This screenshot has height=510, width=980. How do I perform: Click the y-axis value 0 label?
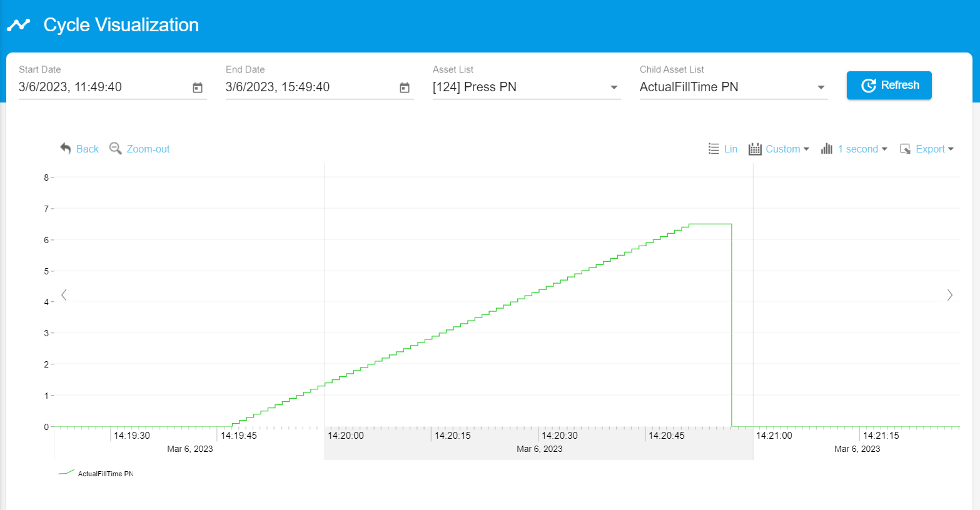[x=46, y=427]
